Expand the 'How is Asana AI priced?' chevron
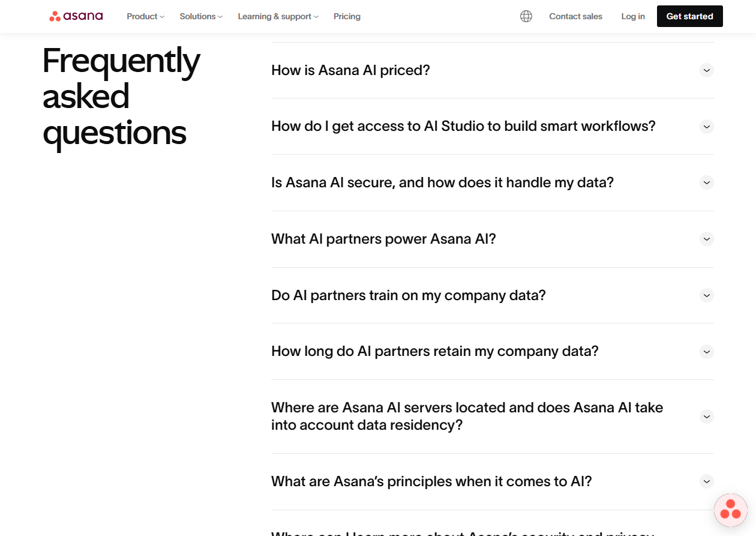 [707, 70]
